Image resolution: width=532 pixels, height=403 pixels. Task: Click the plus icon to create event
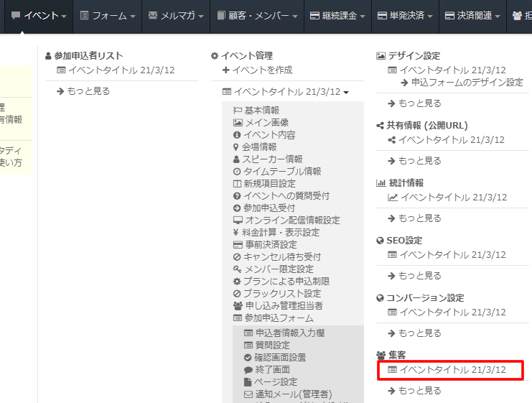[x=226, y=70]
